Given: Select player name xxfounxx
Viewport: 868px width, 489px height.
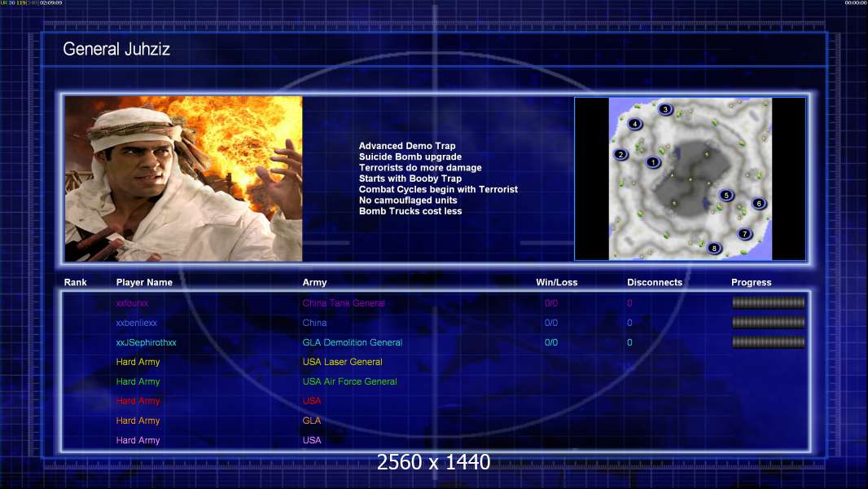Looking at the screenshot, I should (x=132, y=303).
